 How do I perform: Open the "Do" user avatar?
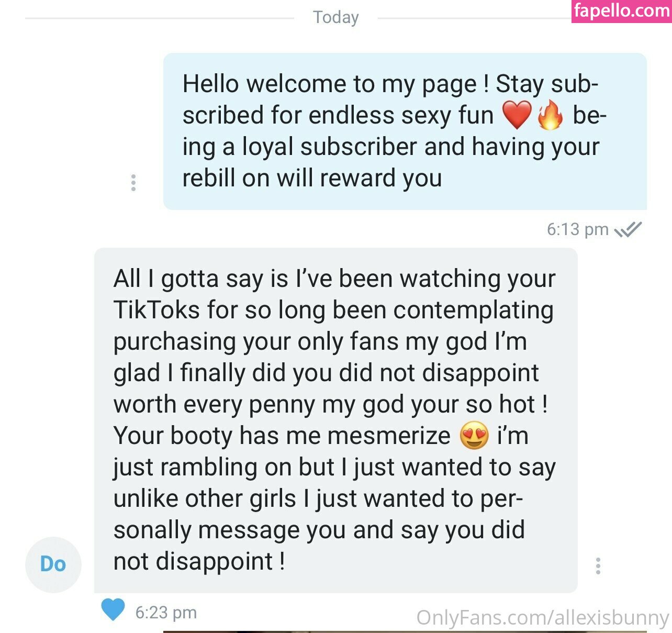pyautogui.click(x=53, y=564)
